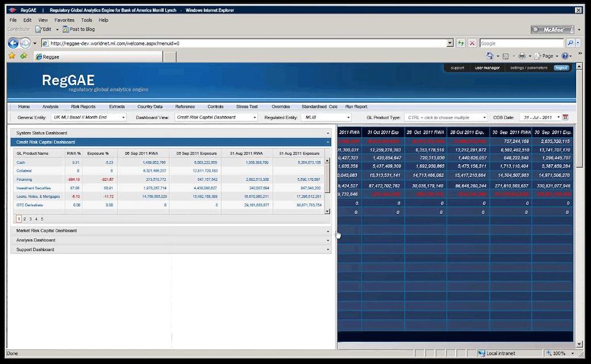Click the Edit page button with document icon
The image size is (591, 364).
[43, 29]
